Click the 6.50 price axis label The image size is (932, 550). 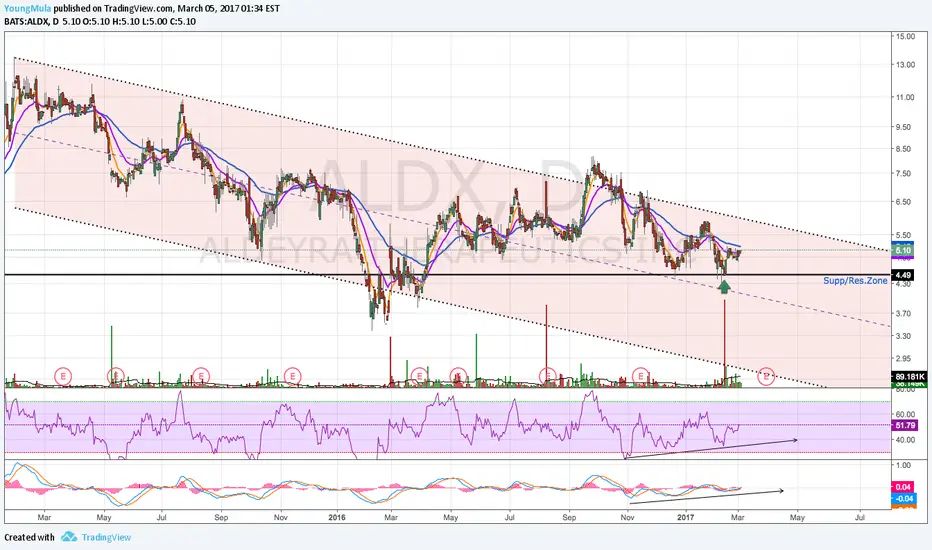coord(903,202)
